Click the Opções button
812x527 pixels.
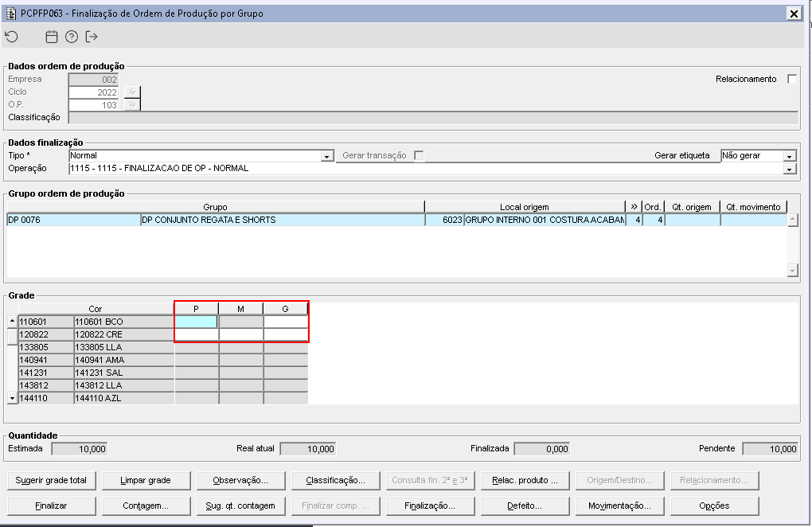coord(715,506)
